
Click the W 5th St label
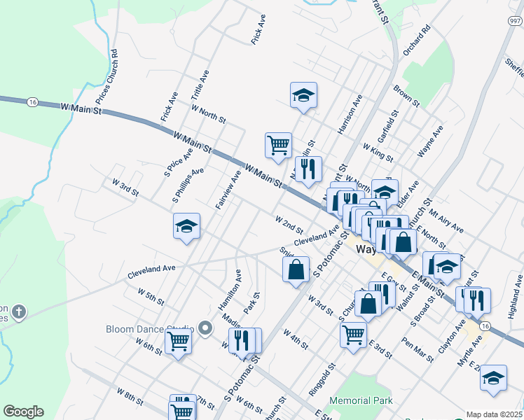[151, 297]
